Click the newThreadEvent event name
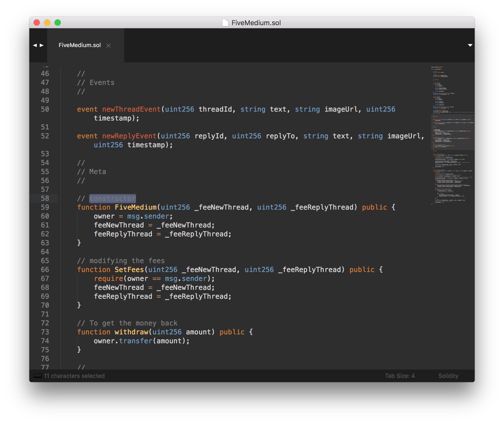Image resolution: width=504 pixels, height=424 pixels. 131,109
